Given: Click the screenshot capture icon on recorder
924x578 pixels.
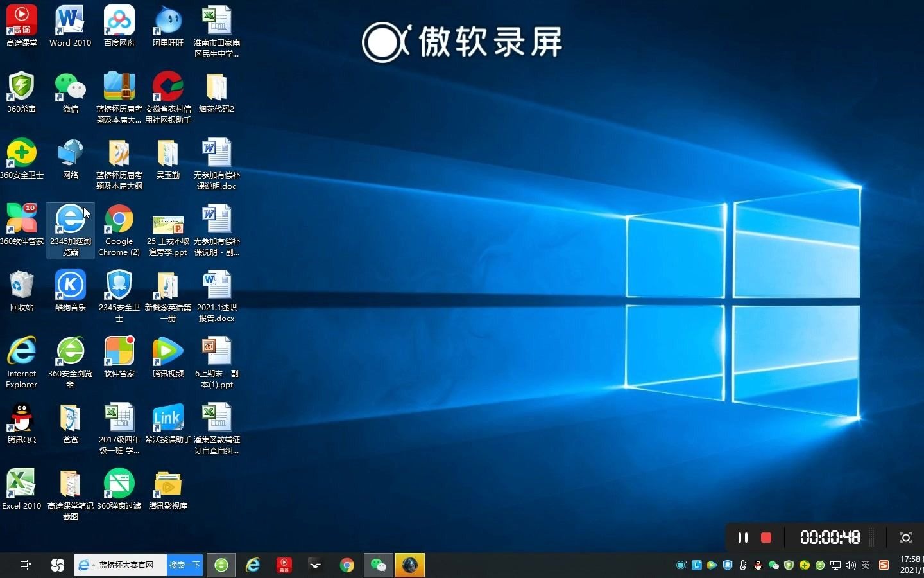Looking at the screenshot, I should click(905, 538).
